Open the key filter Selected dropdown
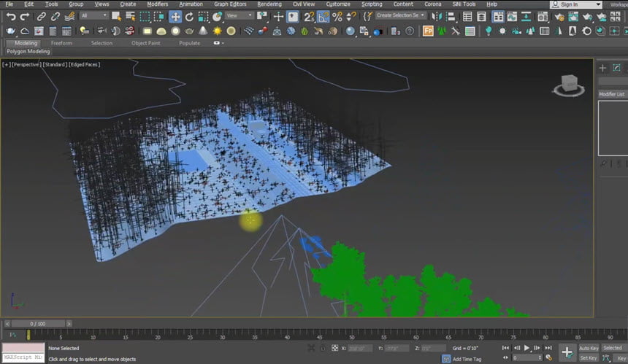The width and height of the screenshot is (628, 364). coord(613,348)
